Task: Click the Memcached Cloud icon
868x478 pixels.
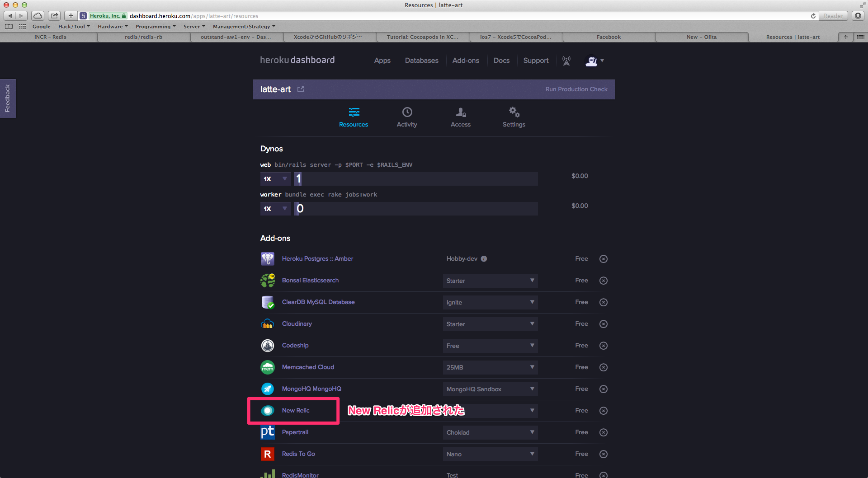Action: coord(268,367)
